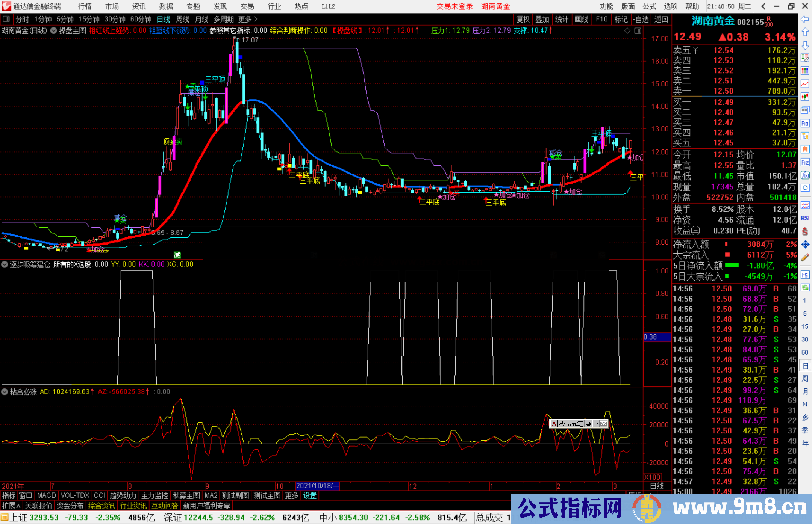Image resolution: width=812 pixels, height=524 pixels.
Task: Click the F10 icon in right sidebar
Action: pos(805,123)
